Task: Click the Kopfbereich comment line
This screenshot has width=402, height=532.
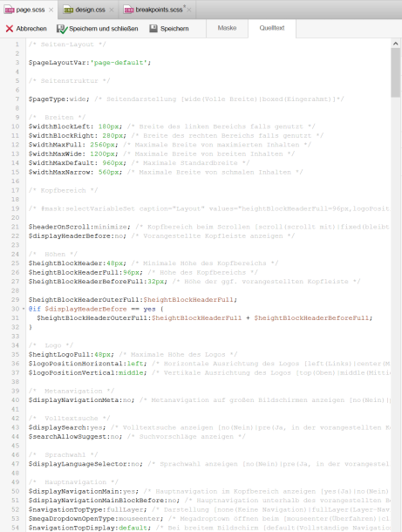Action: pyautogui.click(x=63, y=190)
